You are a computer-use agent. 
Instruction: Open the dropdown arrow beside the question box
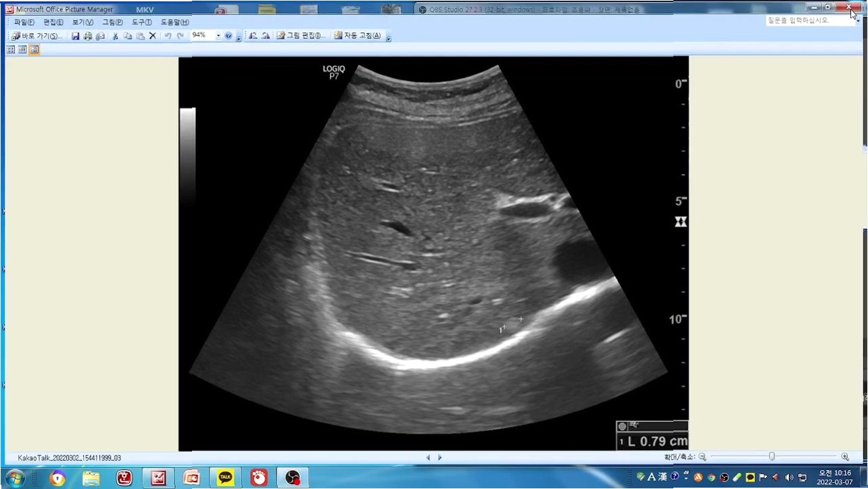859,21
